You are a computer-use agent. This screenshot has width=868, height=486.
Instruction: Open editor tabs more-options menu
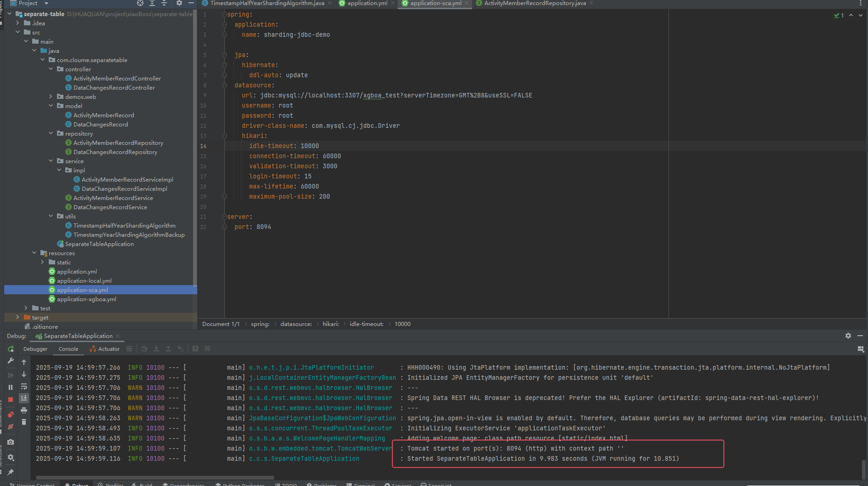(x=861, y=3)
